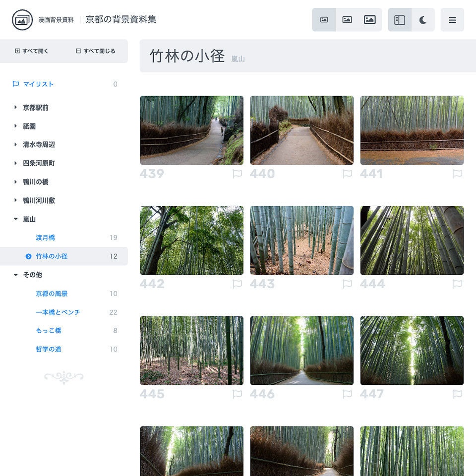
Task: Select the 渡月橋 sidebar item
Action: click(44, 238)
